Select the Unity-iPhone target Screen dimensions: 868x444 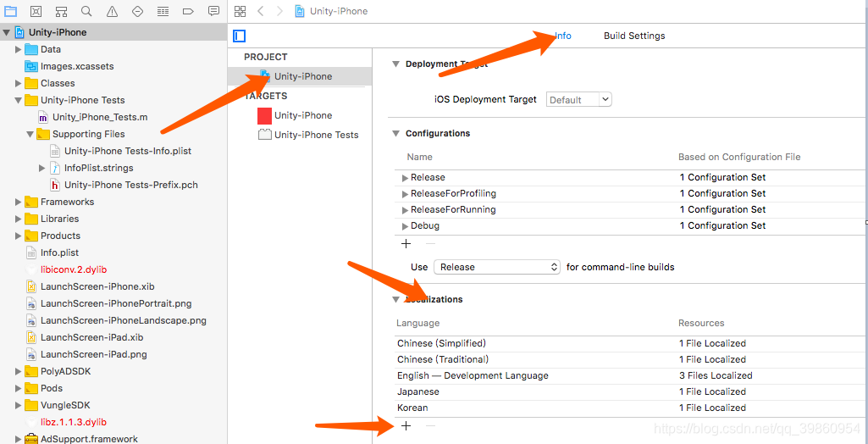click(x=303, y=116)
